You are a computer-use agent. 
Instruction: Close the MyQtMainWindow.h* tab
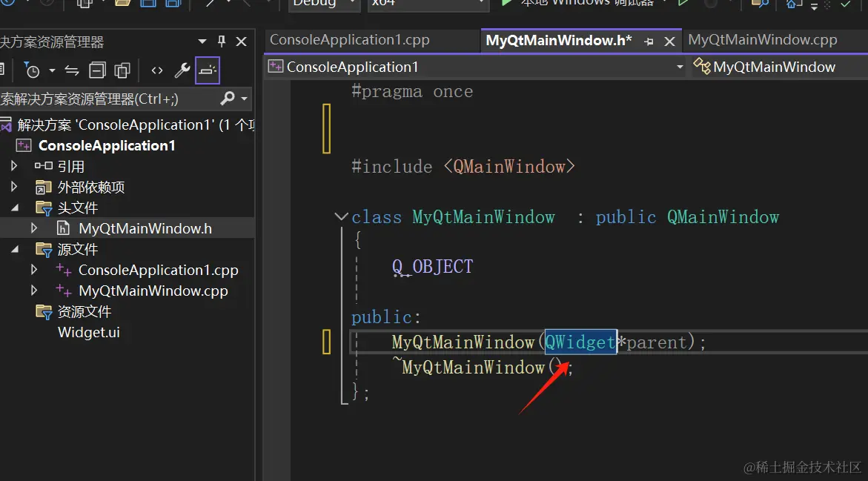click(x=669, y=42)
